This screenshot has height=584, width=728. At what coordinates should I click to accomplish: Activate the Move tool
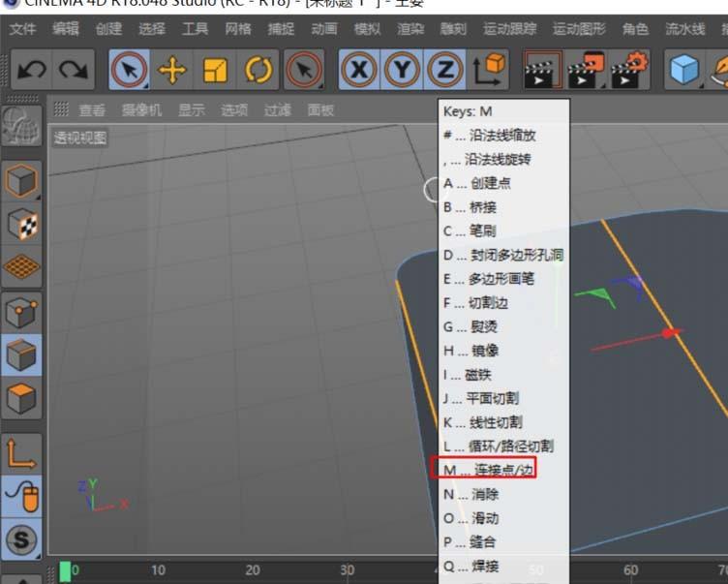(x=171, y=70)
